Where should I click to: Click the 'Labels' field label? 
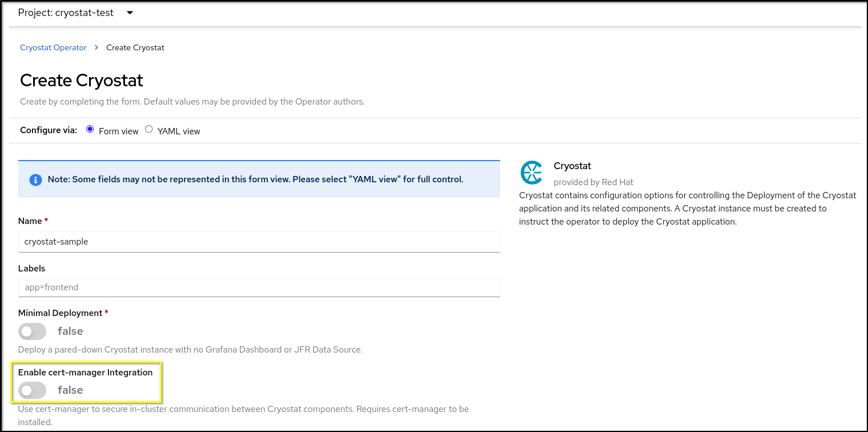[32, 269]
